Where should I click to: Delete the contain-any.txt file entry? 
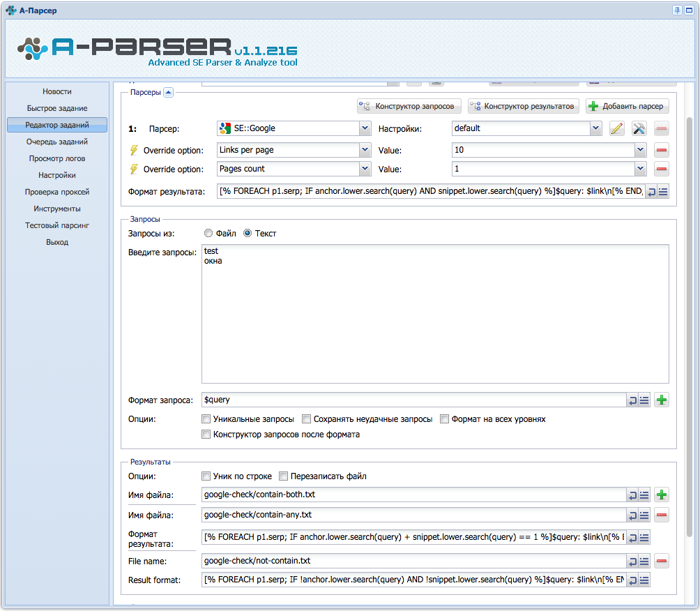(662, 515)
